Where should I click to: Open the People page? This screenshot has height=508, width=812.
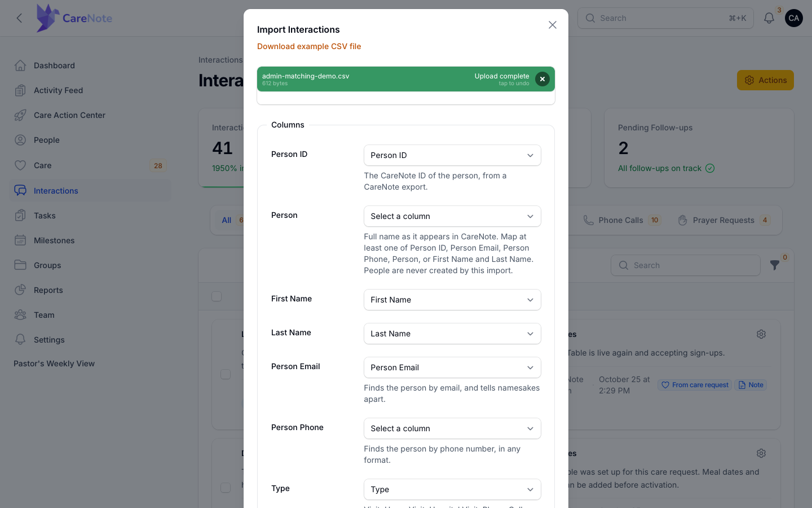[90, 140]
